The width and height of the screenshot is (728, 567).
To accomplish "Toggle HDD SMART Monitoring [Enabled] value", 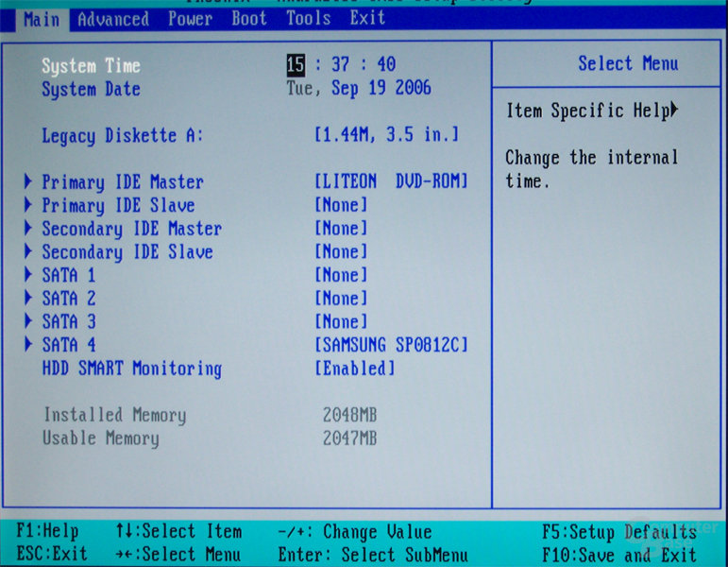I will (355, 369).
